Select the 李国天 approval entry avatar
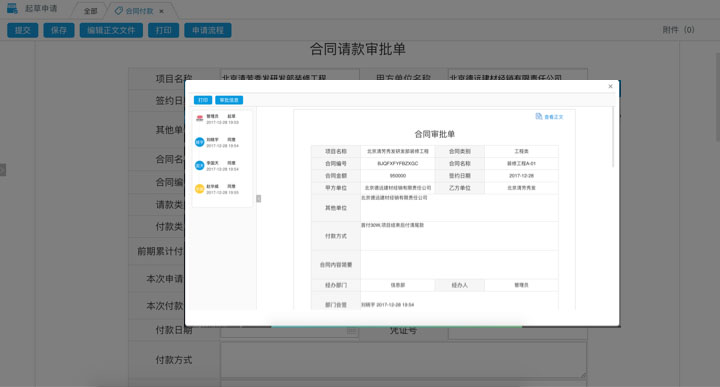The width and height of the screenshot is (720, 387). pos(199,166)
